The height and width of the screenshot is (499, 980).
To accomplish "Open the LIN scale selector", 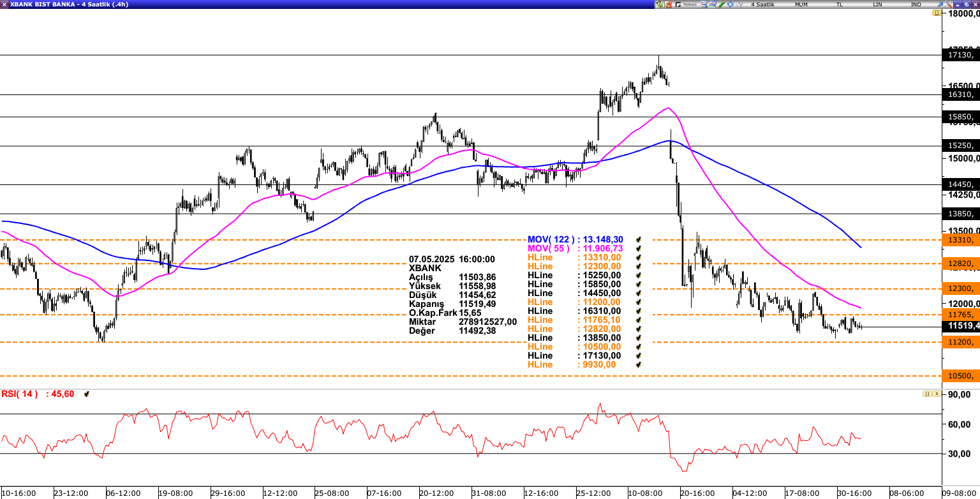I will [878, 4].
